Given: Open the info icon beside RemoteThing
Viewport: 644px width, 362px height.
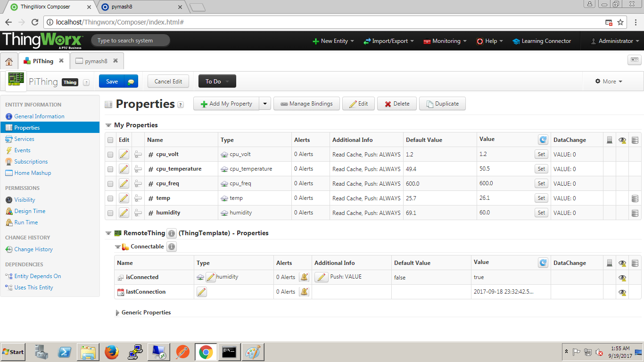Looking at the screenshot, I should tap(172, 233).
